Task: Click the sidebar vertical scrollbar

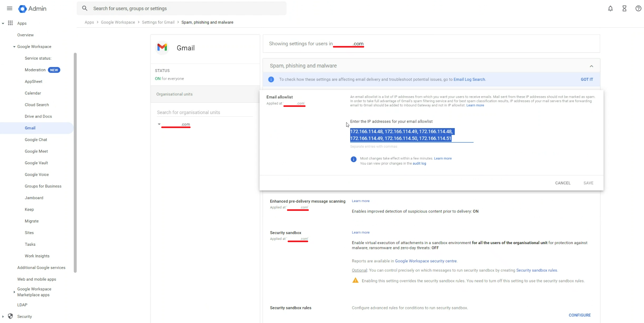Action: [x=75, y=162]
